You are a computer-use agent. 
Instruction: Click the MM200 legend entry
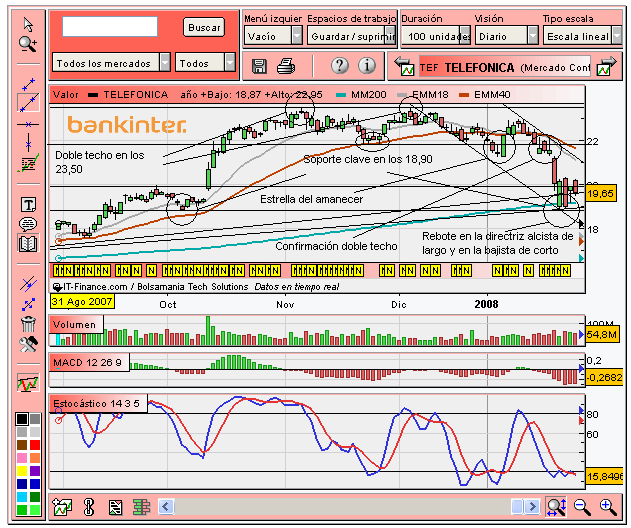pyautogui.click(x=361, y=95)
